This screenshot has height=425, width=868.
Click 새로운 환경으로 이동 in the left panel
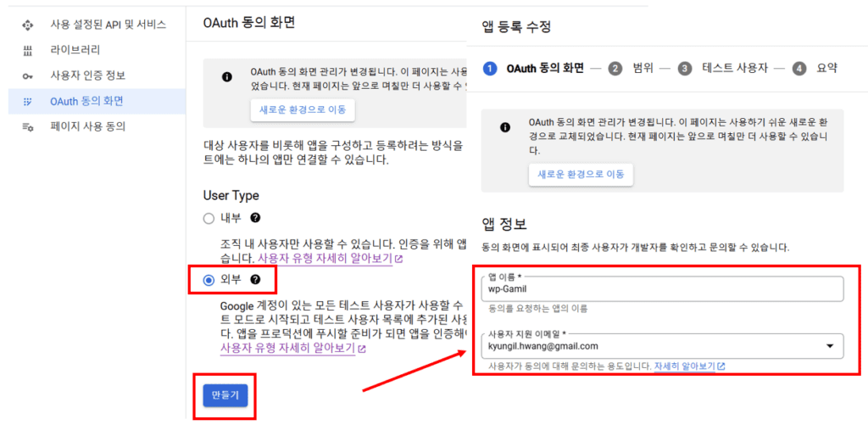303,109
